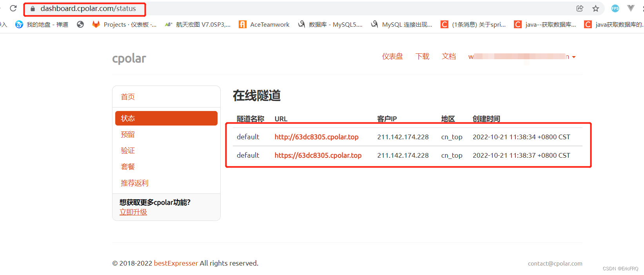The width and height of the screenshot is (644, 275).
Task: Open Projects GitLab bookmark
Action: point(124,24)
